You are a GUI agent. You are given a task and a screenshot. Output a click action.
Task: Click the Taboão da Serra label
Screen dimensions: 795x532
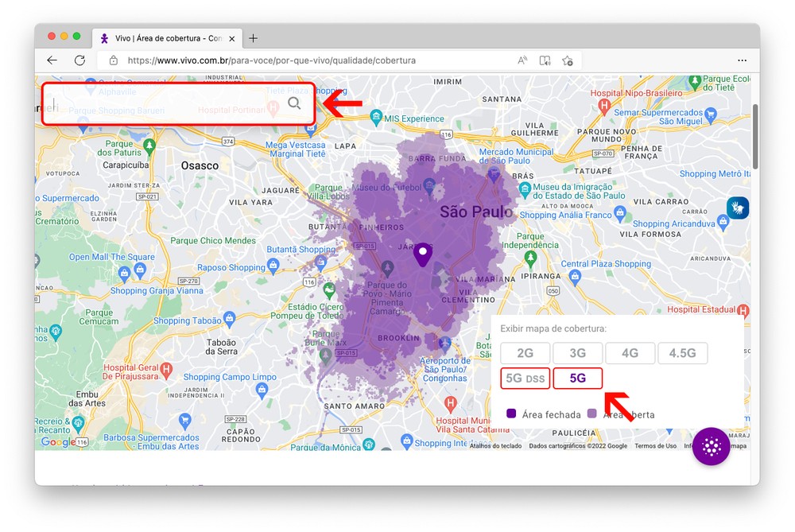click(222, 347)
